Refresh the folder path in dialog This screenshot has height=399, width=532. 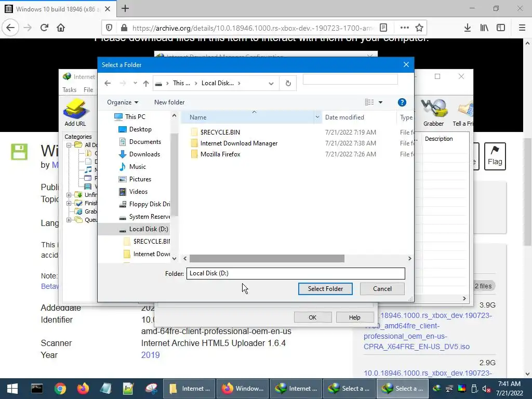tap(288, 83)
